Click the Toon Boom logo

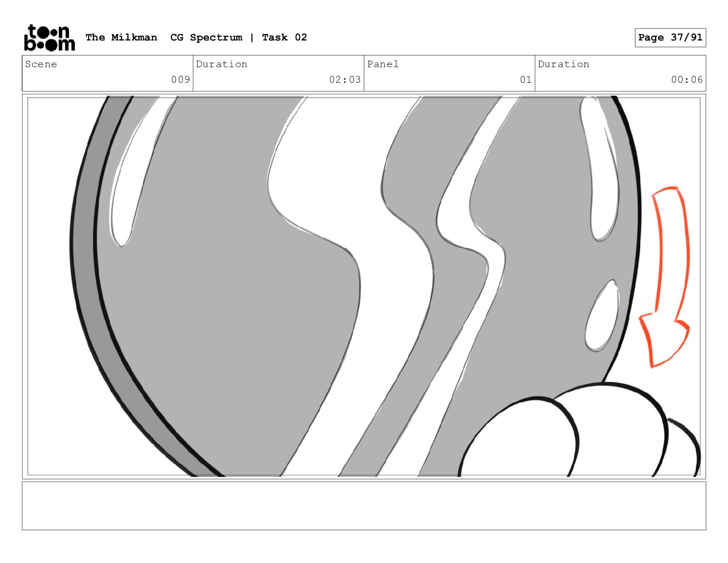tap(50, 38)
